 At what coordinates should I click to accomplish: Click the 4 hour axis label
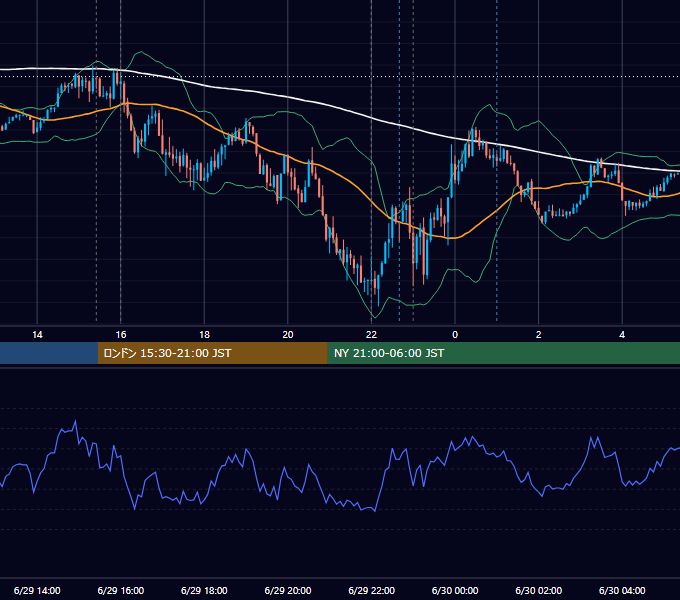tap(622, 335)
